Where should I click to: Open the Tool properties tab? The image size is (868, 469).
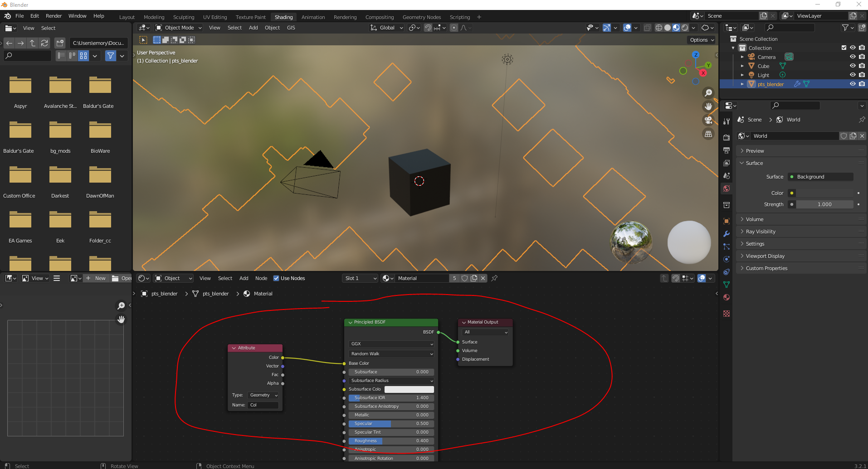pos(727,121)
